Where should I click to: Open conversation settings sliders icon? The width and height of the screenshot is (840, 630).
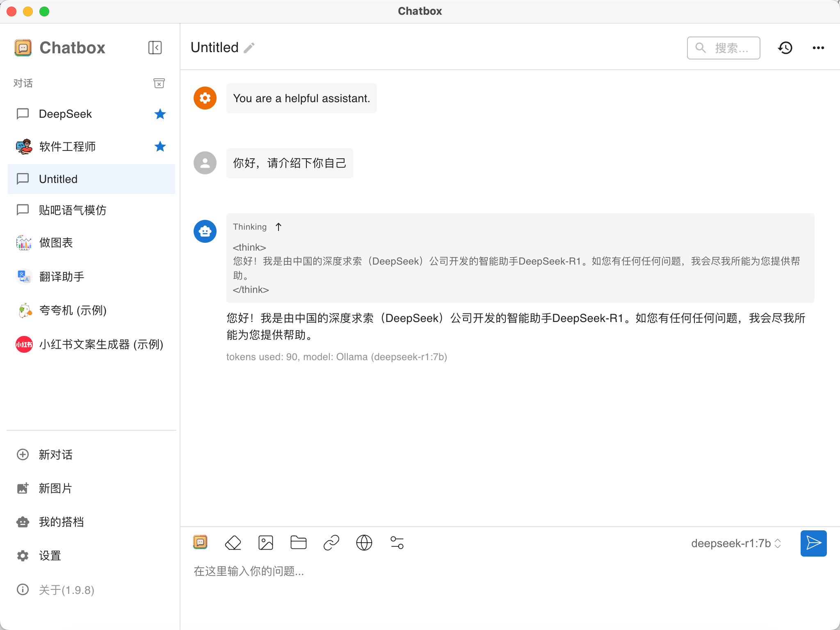coord(397,543)
